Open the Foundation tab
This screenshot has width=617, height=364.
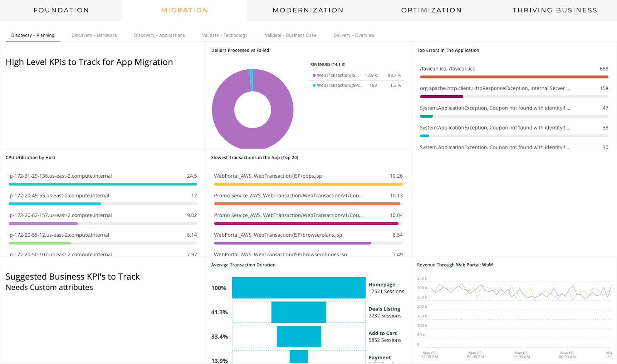61,10
